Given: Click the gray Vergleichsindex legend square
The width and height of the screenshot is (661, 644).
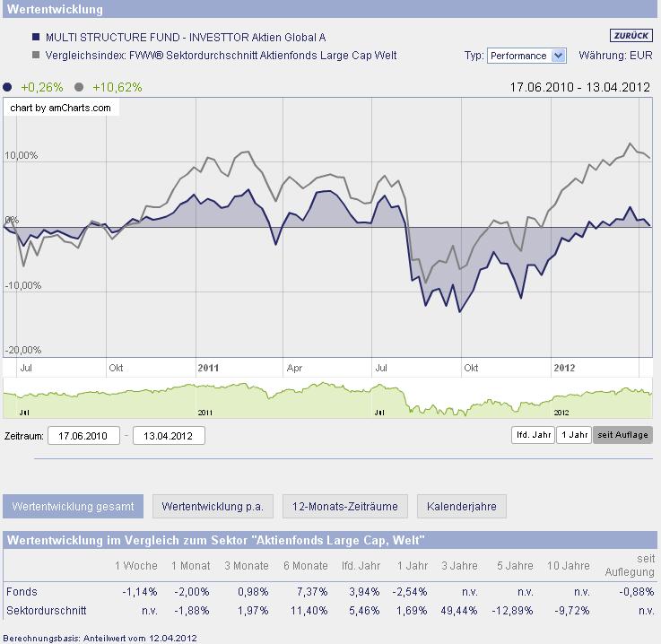Looking at the screenshot, I should pos(36,56).
